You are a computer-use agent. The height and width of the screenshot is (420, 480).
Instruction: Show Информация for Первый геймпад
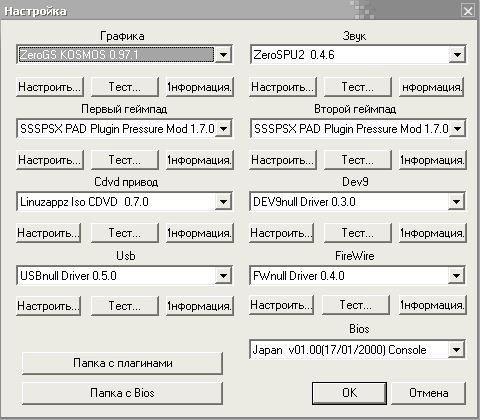coord(200,160)
